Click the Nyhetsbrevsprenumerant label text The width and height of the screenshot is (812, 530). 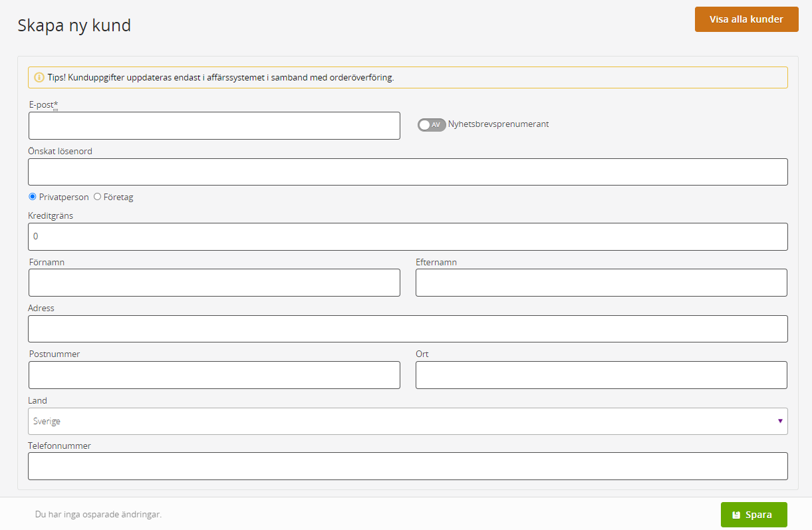coord(498,124)
